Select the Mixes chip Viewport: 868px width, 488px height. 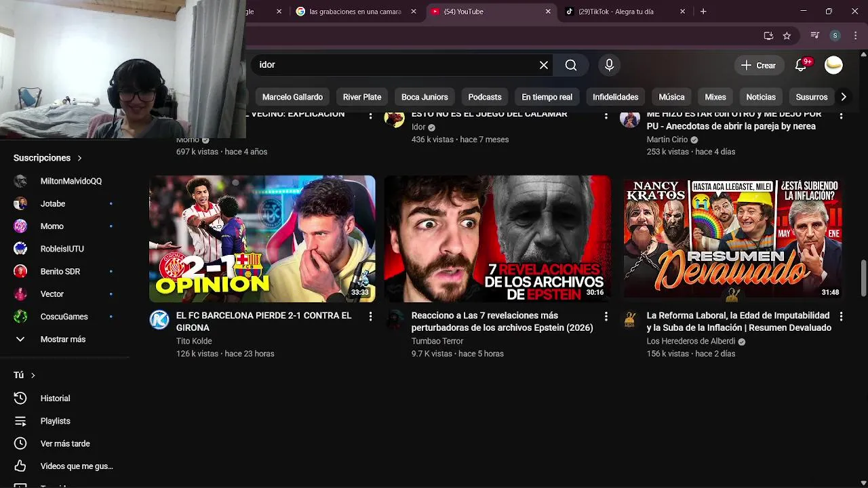tap(715, 97)
